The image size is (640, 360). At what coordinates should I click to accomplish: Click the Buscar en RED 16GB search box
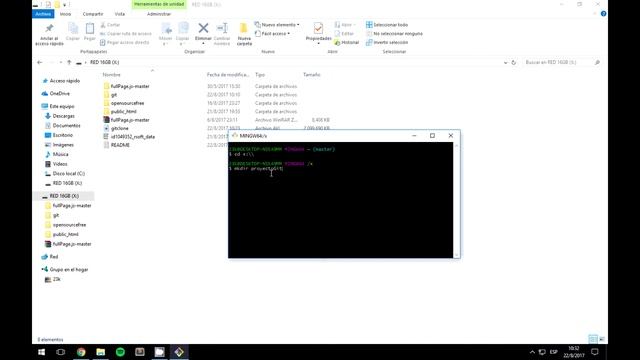pyautogui.click(x=562, y=62)
